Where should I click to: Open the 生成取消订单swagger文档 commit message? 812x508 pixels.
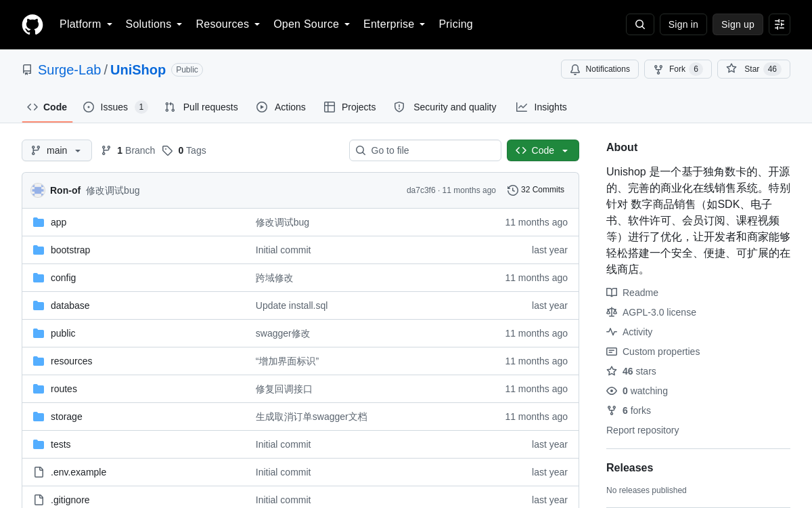(x=311, y=417)
